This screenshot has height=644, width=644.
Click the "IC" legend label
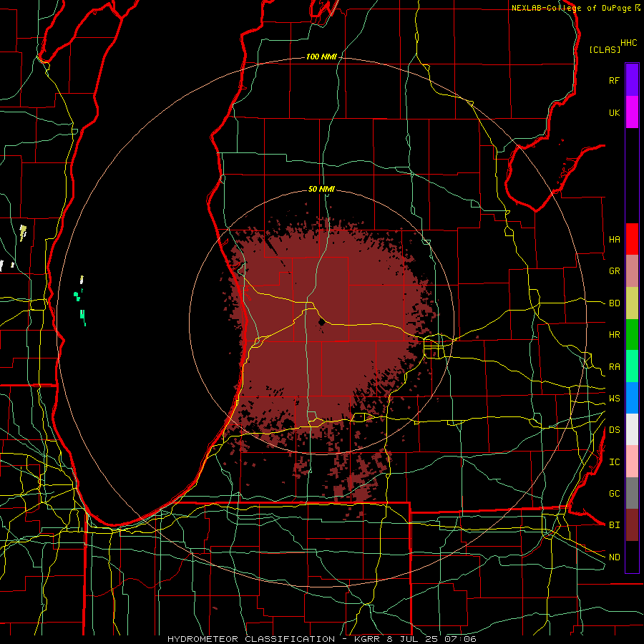click(x=614, y=462)
